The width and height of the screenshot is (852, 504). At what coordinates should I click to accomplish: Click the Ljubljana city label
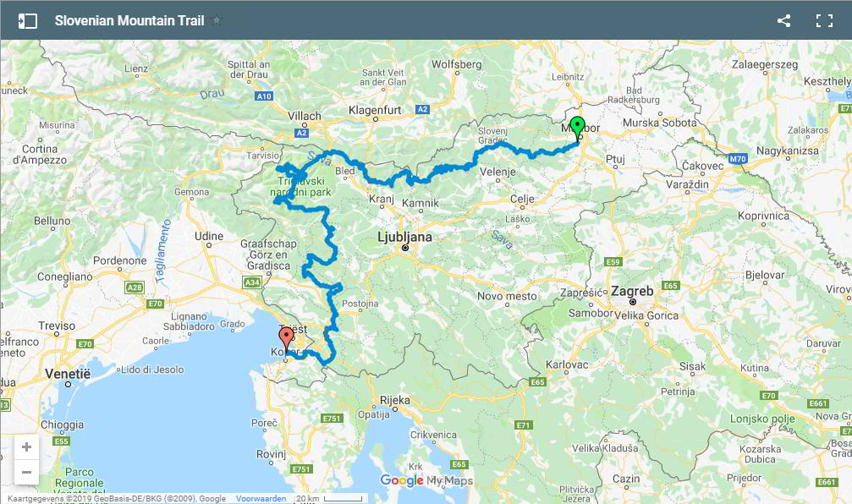(404, 237)
